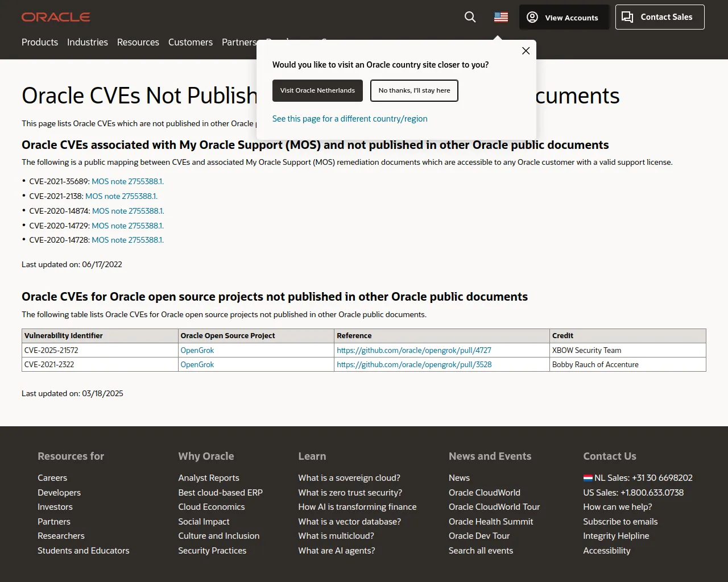Open Culture and Inclusion link
The width and height of the screenshot is (728, 582).
click(x=219, y=536)
